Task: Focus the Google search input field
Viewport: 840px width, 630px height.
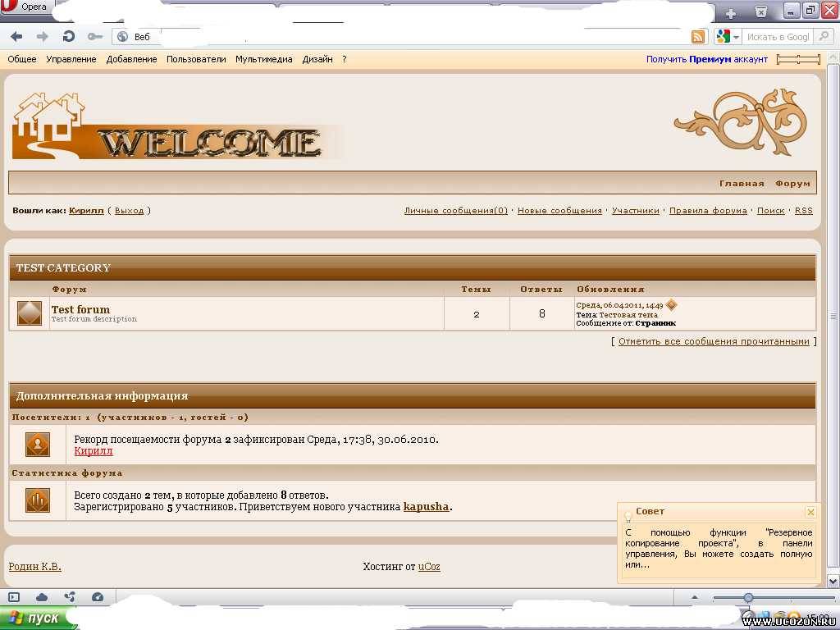Action: pyautogui.click(x=778, y=36)
